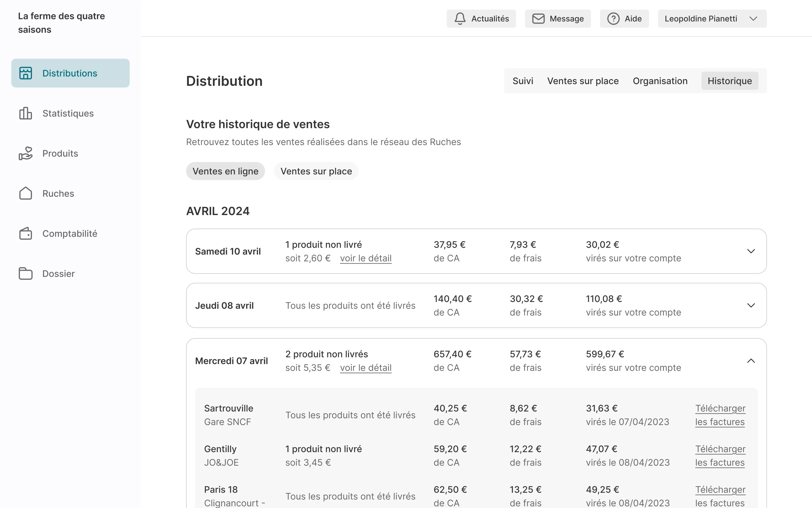Click the Distributions store icon in sidebar

26,73
